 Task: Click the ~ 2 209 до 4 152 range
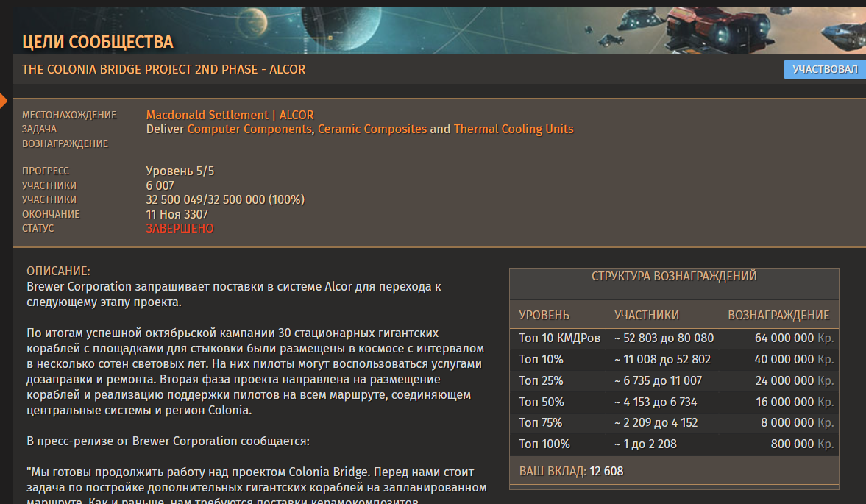(656, 423)
